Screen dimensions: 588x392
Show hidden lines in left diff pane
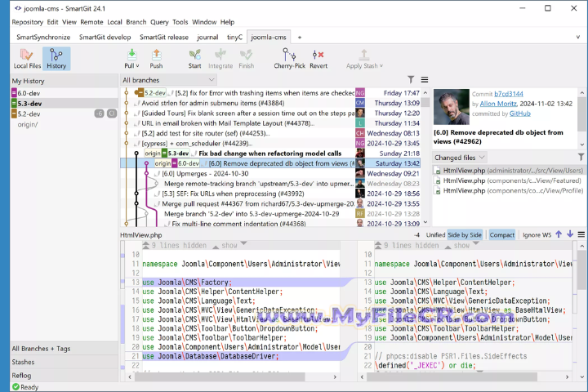click(x=229, y=245)
